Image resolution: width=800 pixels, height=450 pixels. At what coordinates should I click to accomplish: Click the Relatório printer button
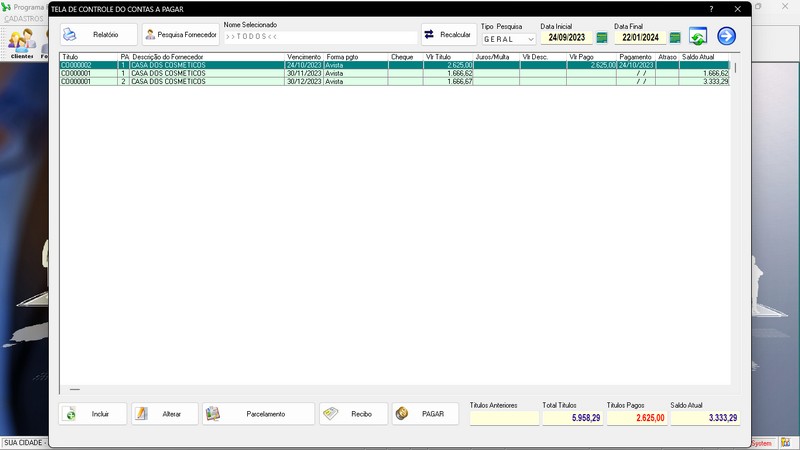click(98, 35)
